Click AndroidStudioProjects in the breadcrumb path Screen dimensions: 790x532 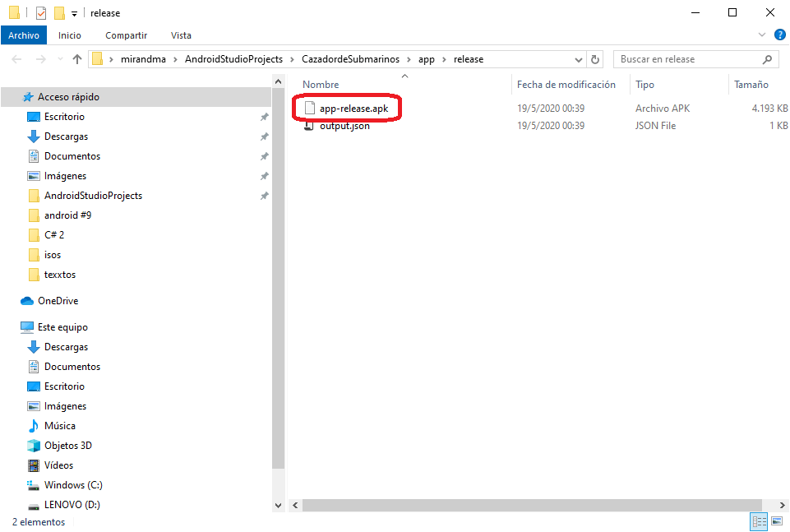coord(233,59)
